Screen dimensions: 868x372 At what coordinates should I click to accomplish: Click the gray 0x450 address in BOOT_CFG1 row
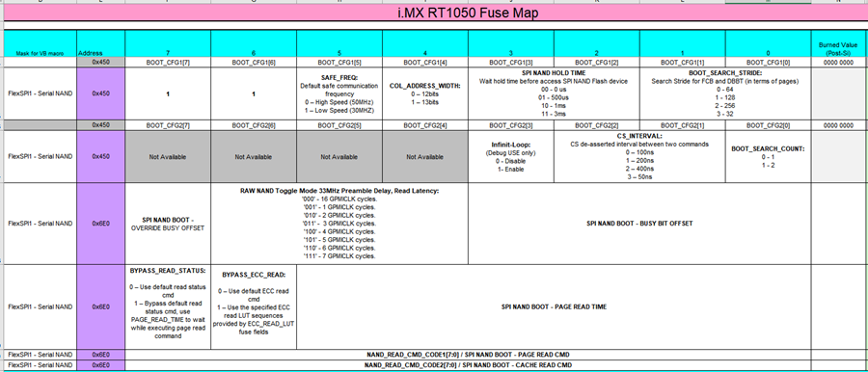pyautogui.click(x=101, y=63)
